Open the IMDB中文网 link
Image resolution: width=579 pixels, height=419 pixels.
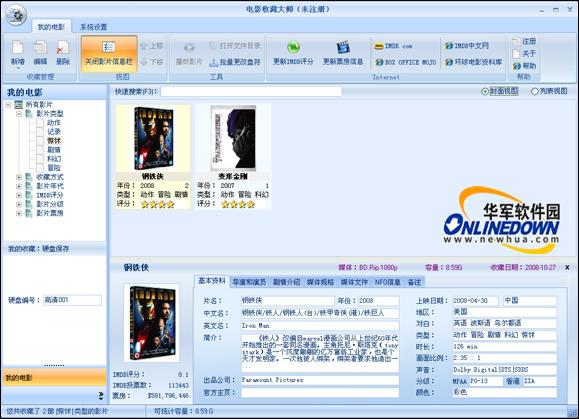(x=467, y=46)
